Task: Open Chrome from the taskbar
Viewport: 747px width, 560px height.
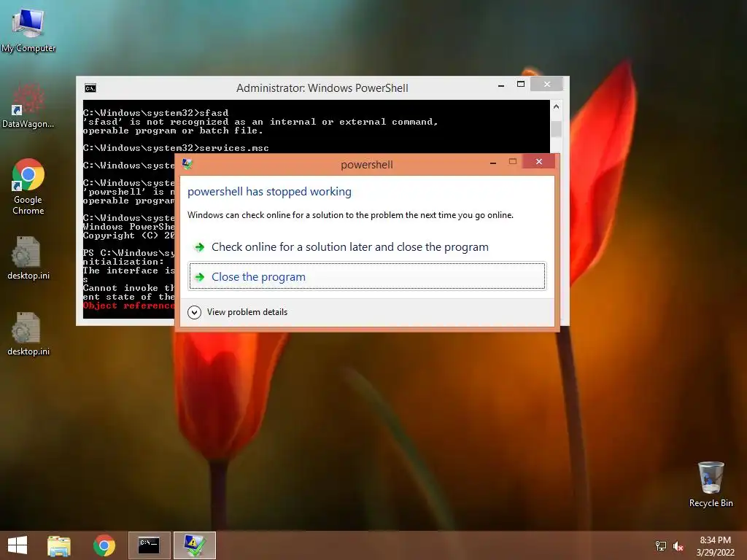Action: (104, 545)
